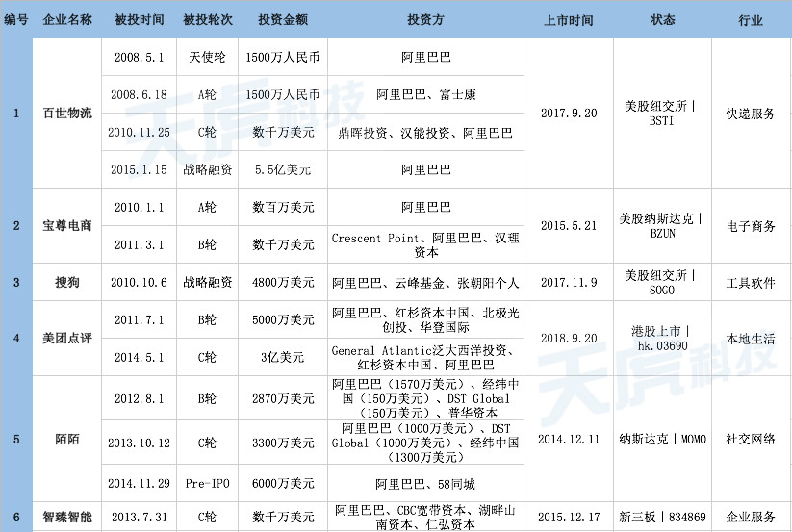Click the 企业名称 column header
The image size is (792, 532).
click(x=67, y=19)
